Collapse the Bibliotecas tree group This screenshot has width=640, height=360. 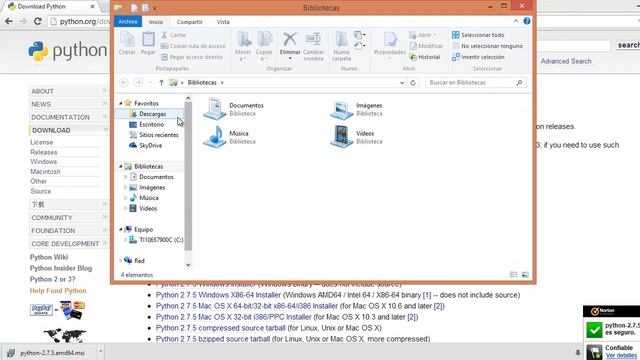pyautogui.click(x=121, y=167)
